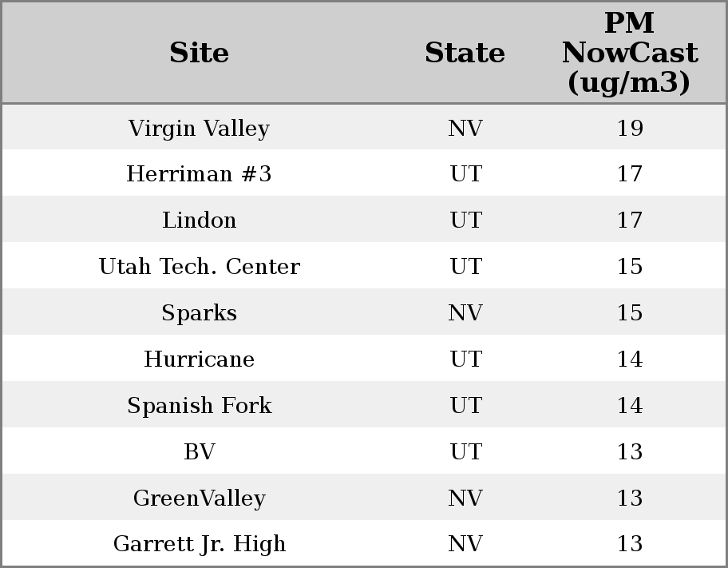728x568 pixels.
Task: Click the Spanish Fork site name
Action: coord(200,405)
